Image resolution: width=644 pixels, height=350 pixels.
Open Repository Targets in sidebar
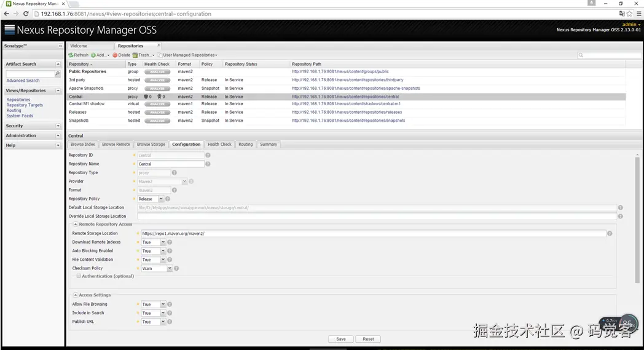tap(25, 105)
